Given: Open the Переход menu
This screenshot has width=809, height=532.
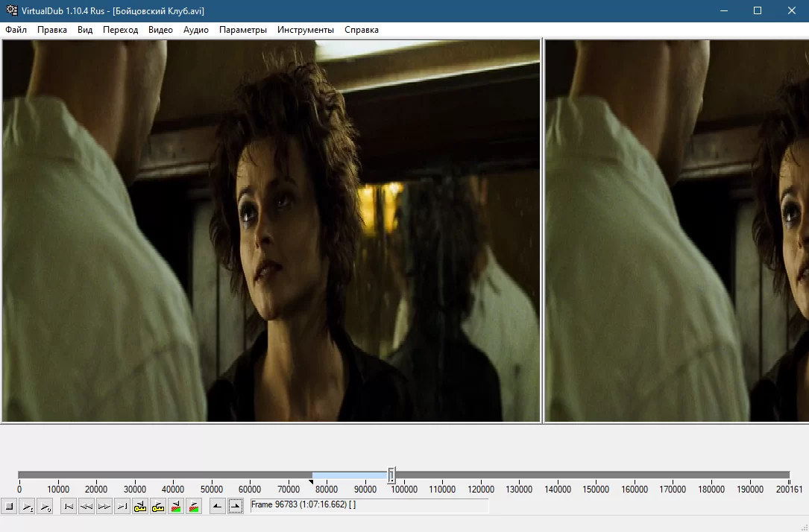Looking at the screenshot, I should pyautogui.click(x=120, y=30).
